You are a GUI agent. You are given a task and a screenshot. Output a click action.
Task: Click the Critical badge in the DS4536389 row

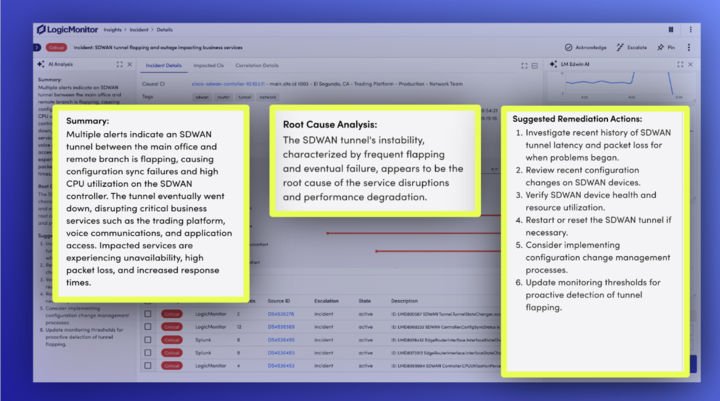(172, 327)
